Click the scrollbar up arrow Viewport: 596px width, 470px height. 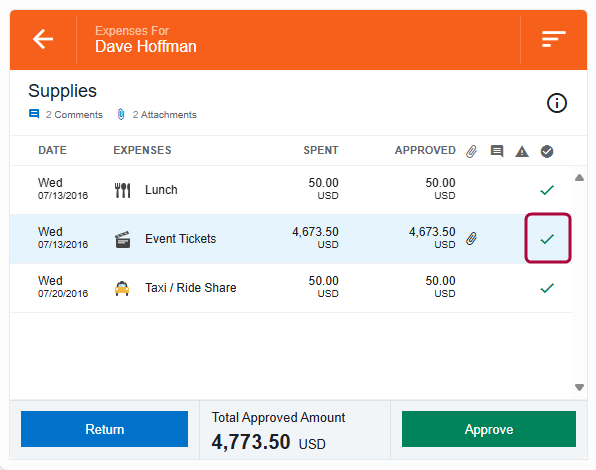point(579,177)
